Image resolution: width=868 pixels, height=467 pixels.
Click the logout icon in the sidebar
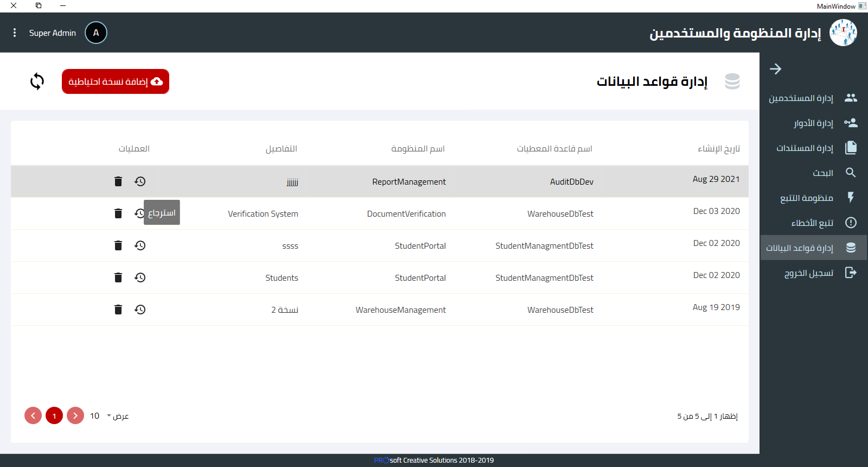[x=851, y=273]
